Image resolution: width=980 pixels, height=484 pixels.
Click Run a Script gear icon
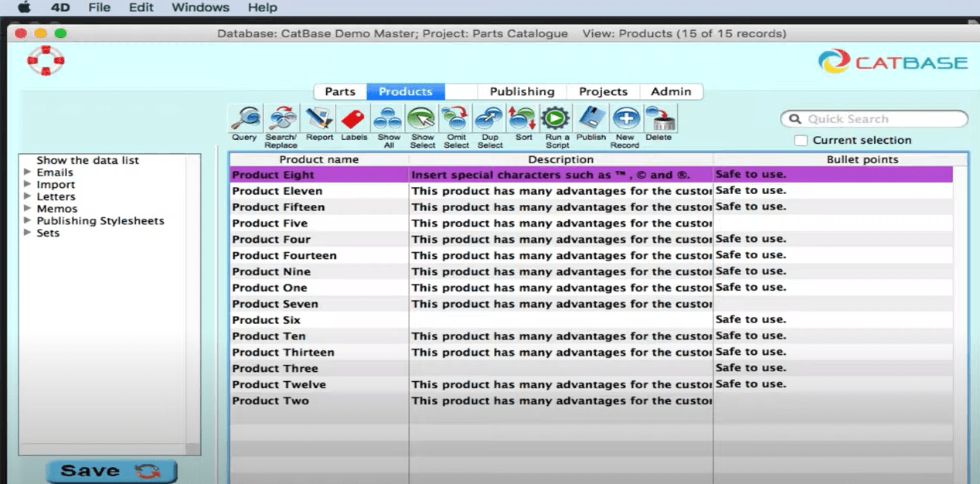coord(556,118)
